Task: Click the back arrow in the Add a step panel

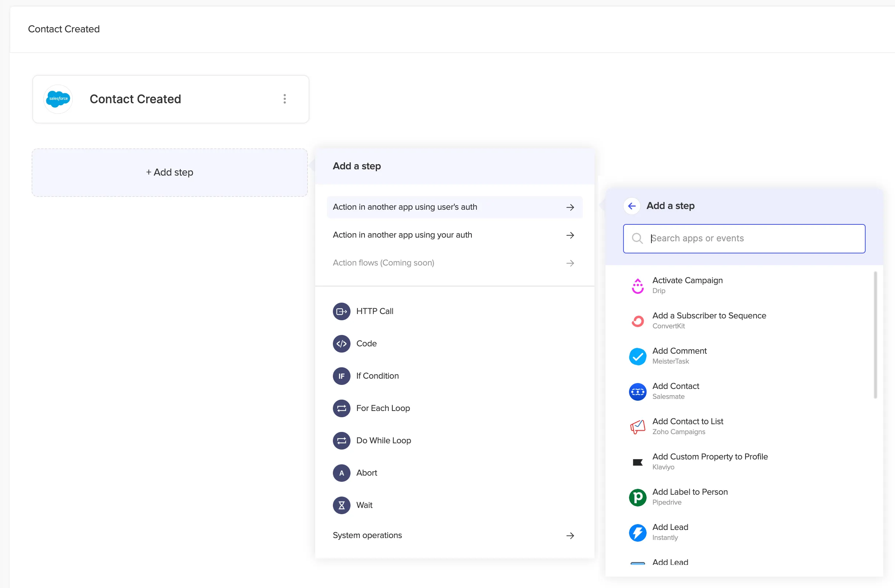Action: [632, 206]
